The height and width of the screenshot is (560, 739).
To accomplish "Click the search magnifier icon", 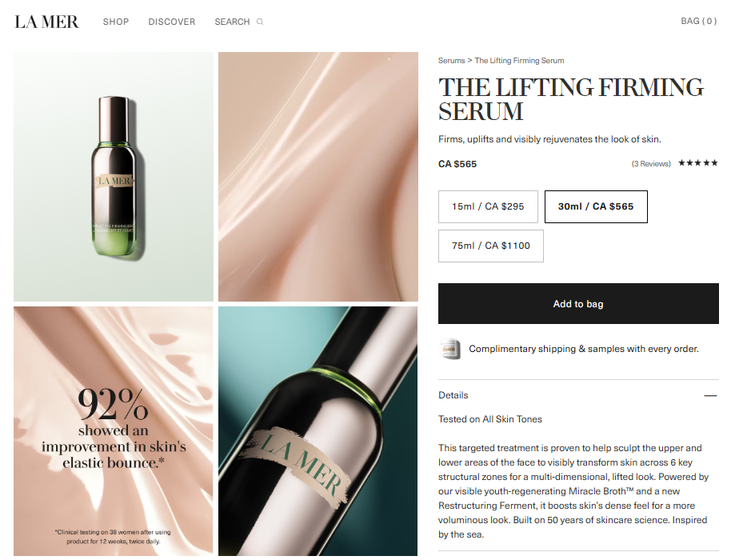I will pos(260,22).
